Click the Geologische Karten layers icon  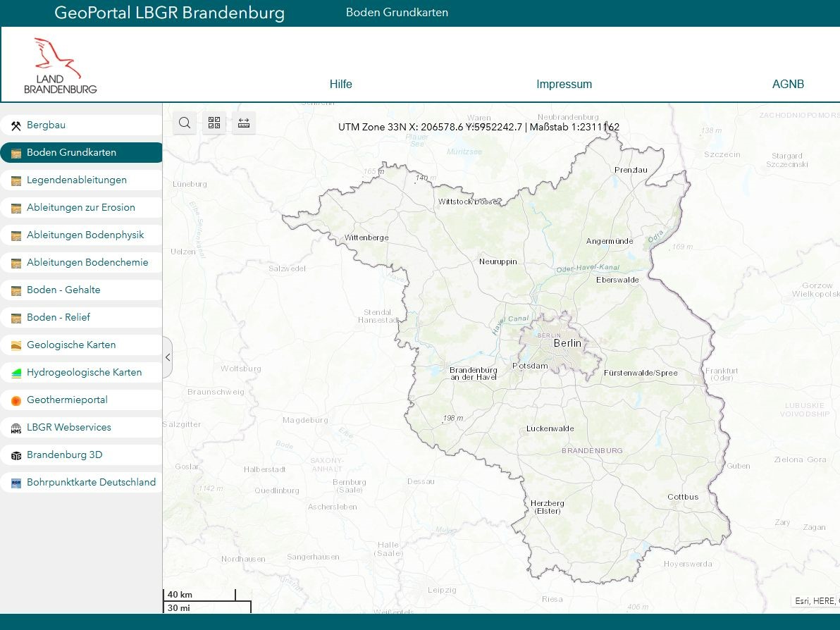[x=16, y=345]
